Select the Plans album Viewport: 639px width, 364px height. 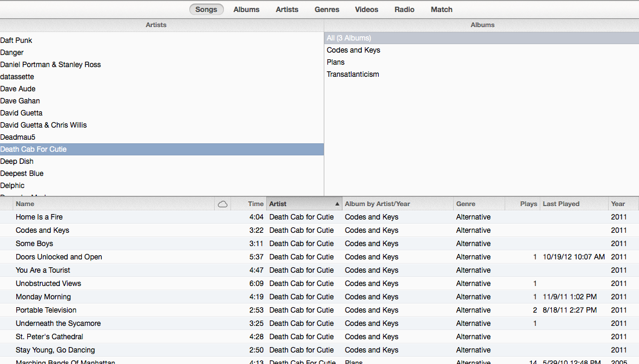click(482, 62)
